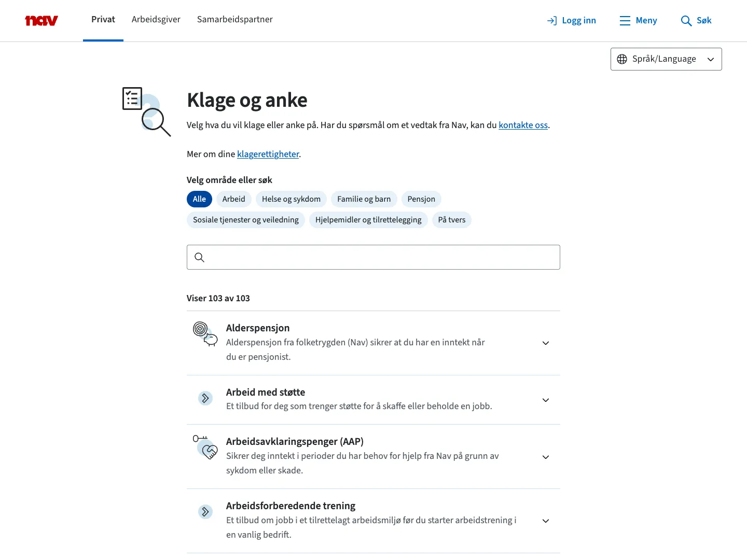
Task: Select the Familie og barn filter chip
Action: [364, 199]
